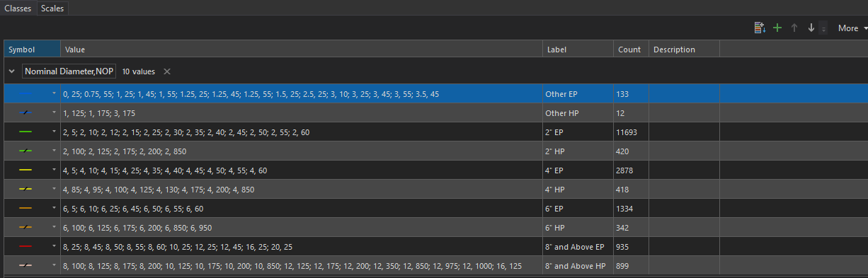Click the green plus add value icon
This screenshot has width=868, height=278.
point(777,28)
